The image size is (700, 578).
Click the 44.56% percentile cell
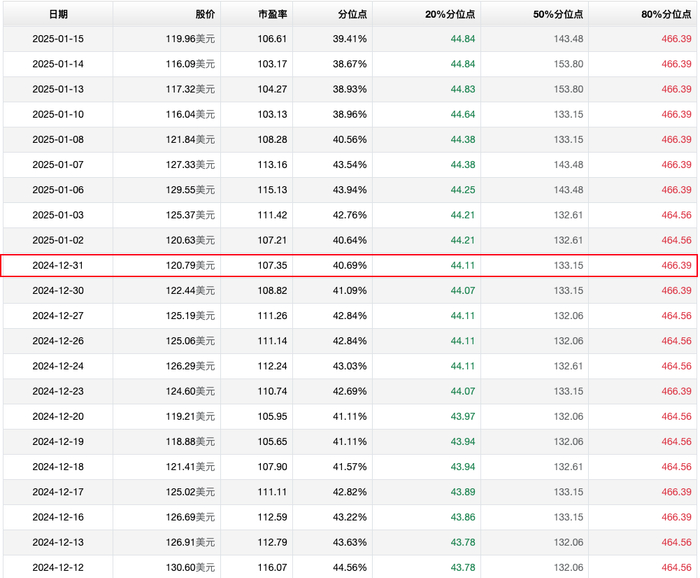pyautogui.click(x=350, y=568)
